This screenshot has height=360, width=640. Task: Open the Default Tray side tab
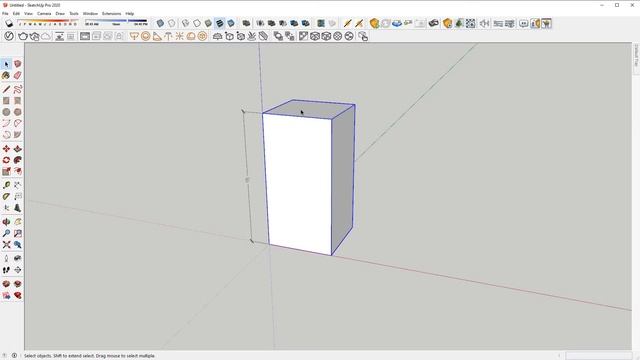[636, 56]
